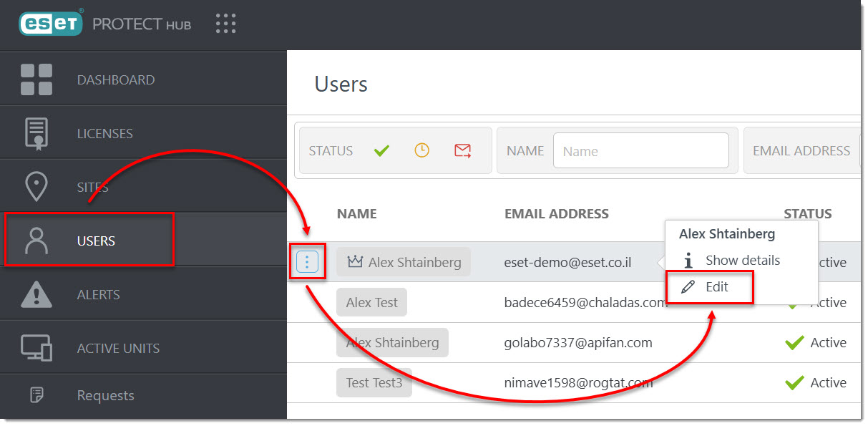Screen dimensions: 868x426
Task: Sort by the EMAIL ADDRESS column header
Action: [557, 213]
